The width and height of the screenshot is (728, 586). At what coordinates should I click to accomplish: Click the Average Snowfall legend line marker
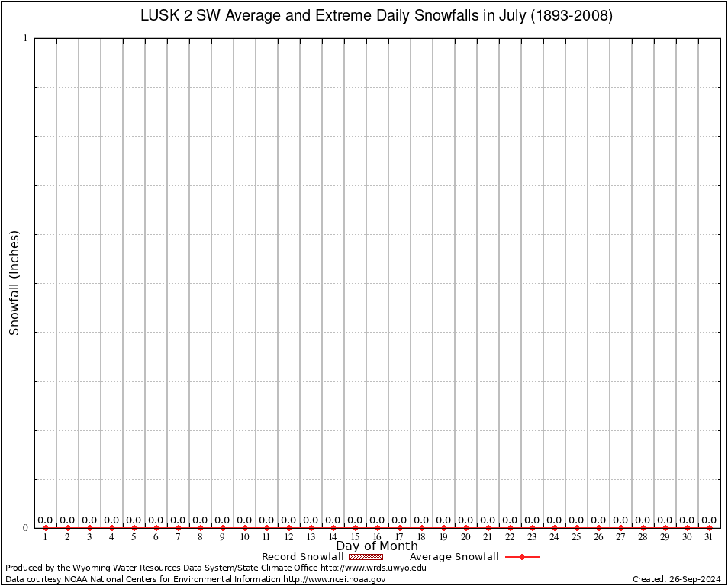pyautogui.click(x=522, y=557)
